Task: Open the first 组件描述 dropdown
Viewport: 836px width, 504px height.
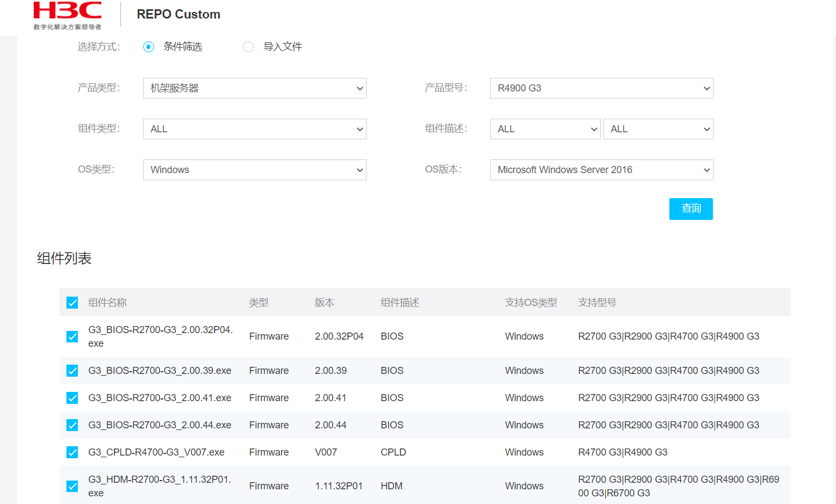Action: point(545,129)
